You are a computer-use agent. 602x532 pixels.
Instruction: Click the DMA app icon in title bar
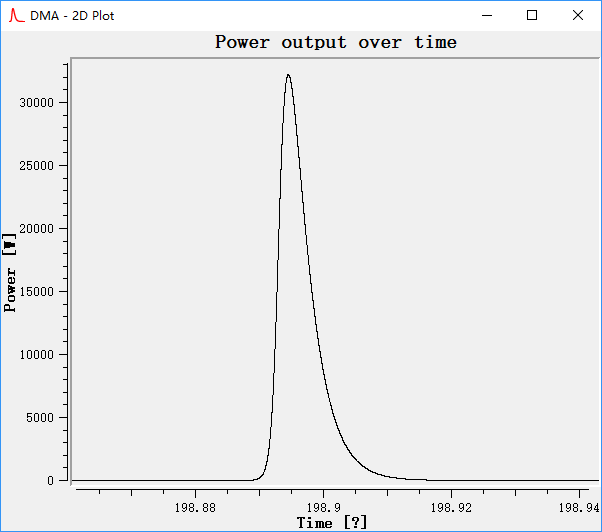(16, 15)
